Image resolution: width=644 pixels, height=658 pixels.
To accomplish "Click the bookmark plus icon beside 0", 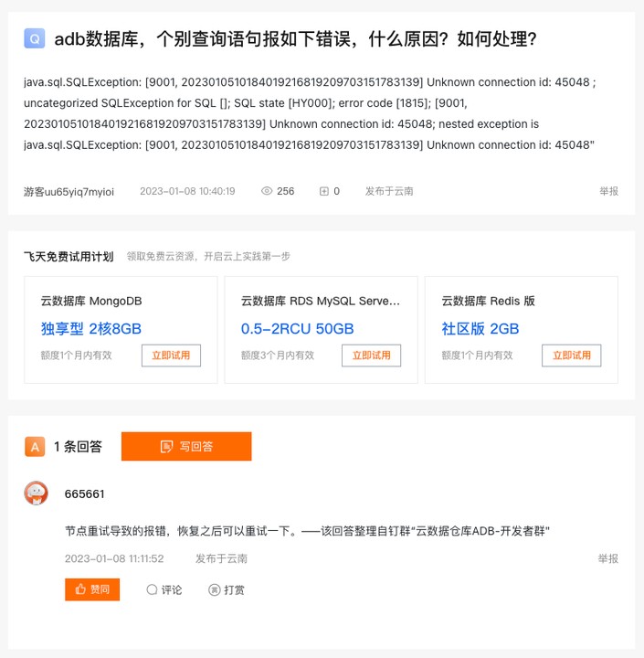I will pos(324,191).
